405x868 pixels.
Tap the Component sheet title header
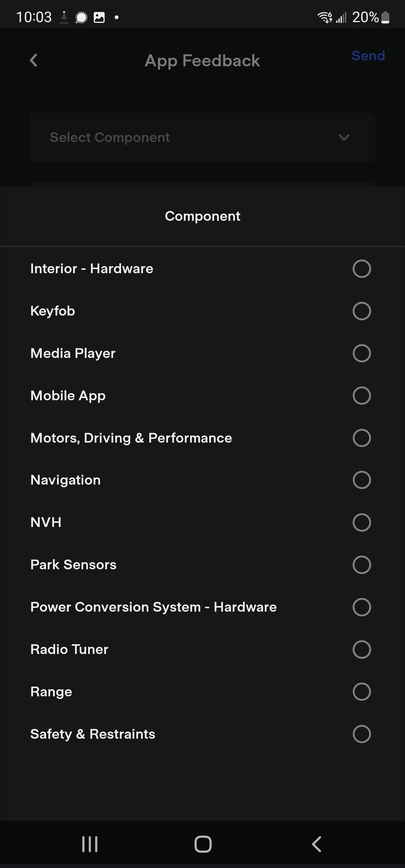pos(202,216)
